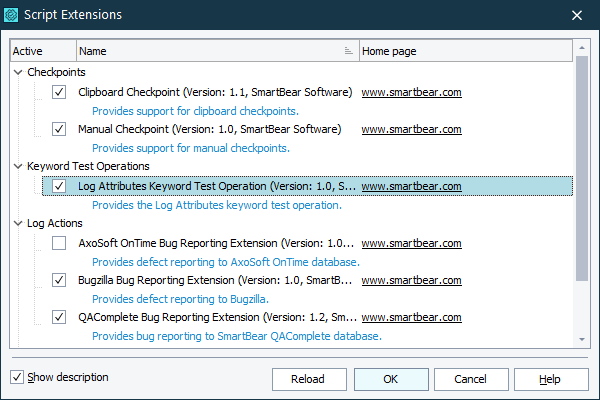The image size is (600, 400).
Task: Toggle the Show description checkbox
Action: pos(17,377)
